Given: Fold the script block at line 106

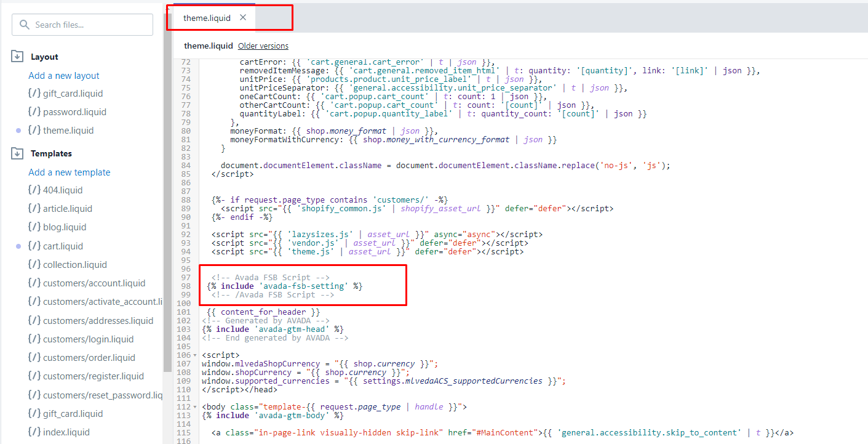Looking at the screenshot, I should [x=195, y=355].
